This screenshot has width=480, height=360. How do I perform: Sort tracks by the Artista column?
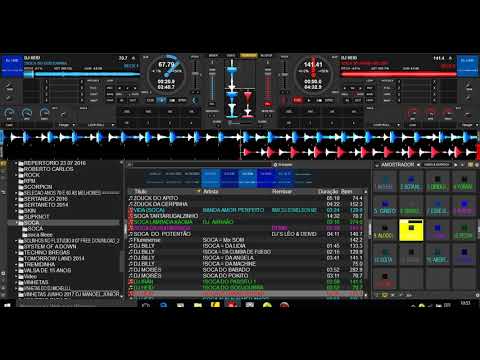(x=211, y=191)
